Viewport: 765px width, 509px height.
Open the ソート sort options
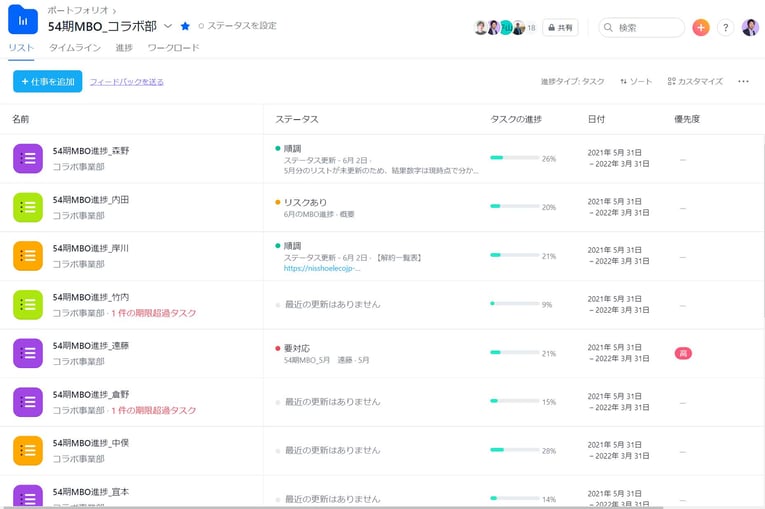click(636, 82)
